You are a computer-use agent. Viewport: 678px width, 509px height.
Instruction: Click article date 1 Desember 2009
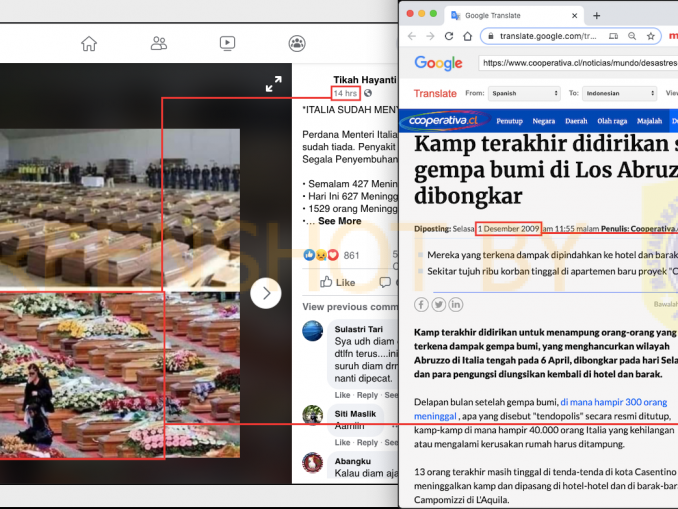[x=508, y=229]
